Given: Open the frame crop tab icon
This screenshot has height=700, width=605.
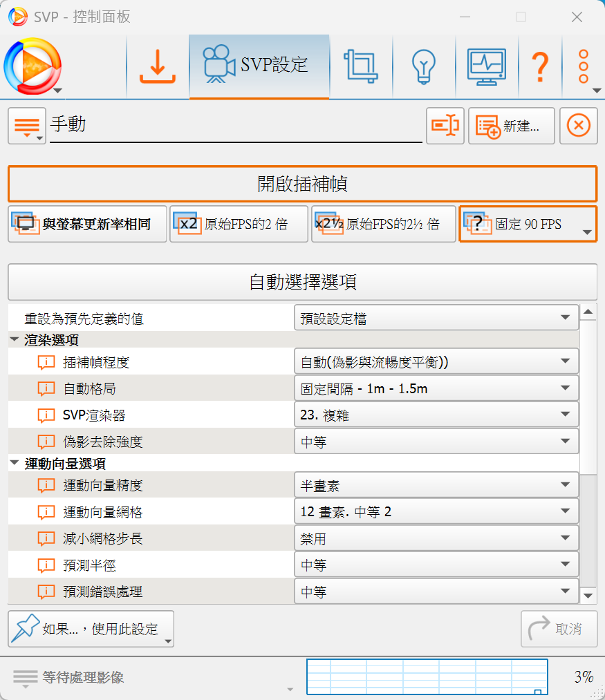Looking at the screenshot, I should (361, 66).
